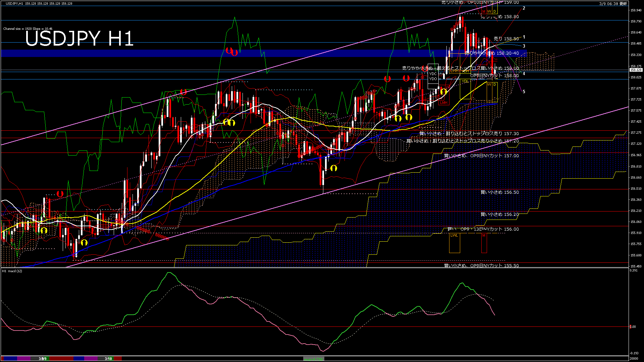
Task: Select the YDL yellow box marker
Action: 465,81
